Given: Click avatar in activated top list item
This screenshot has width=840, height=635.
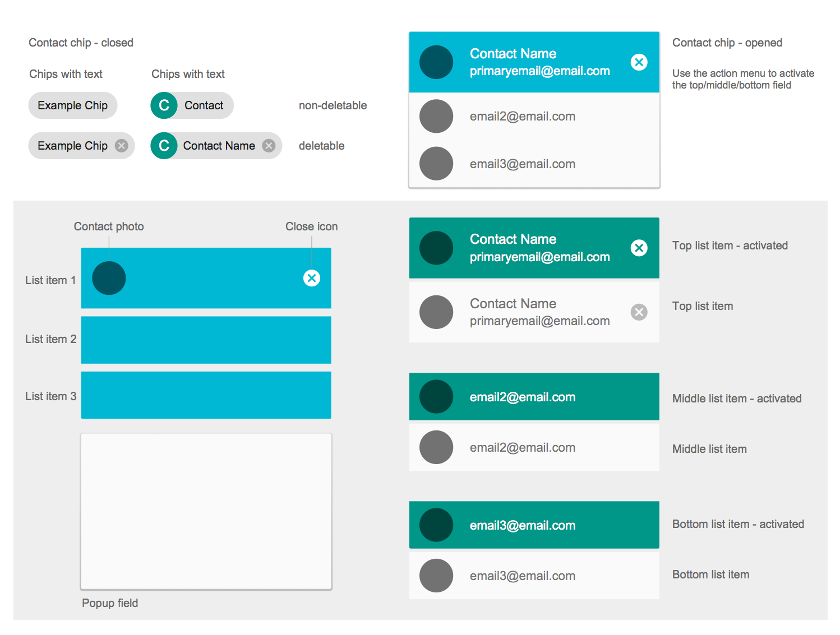Looking at the screenshot, I should pos(436,248).
